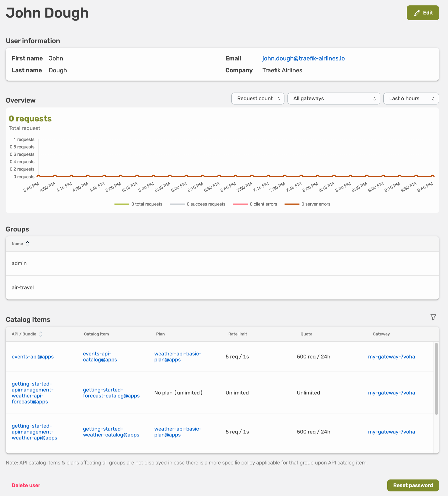Open my-gateway-7voha in events-api row
The height and width of the screenshot is (496, 448).
[392, 357]
